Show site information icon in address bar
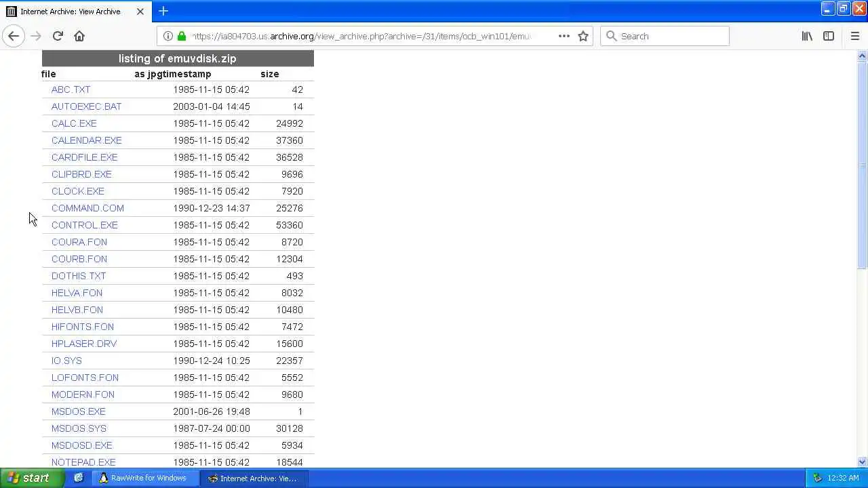868x488 pixels. point(167,36)
